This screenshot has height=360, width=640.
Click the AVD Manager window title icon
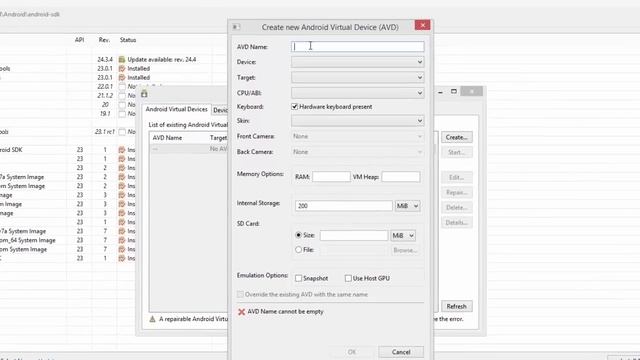click(x=144, y=94)
